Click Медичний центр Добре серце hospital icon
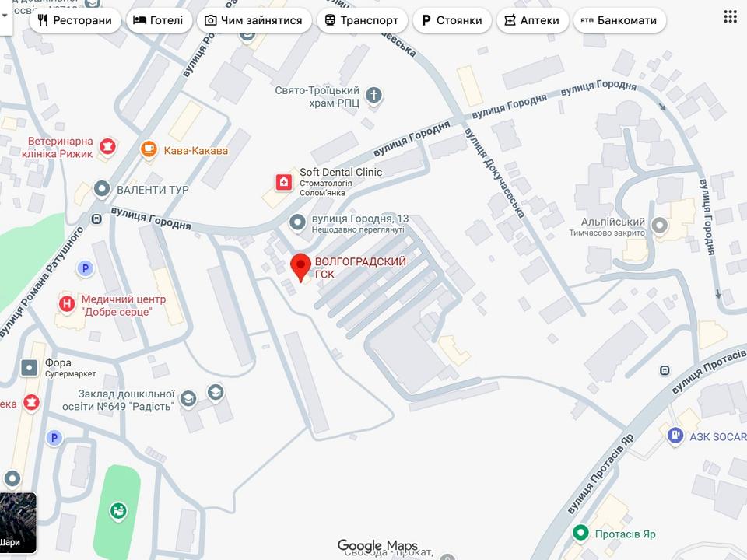The height and width of the screenshot is (560, 747). pos(67,303)
